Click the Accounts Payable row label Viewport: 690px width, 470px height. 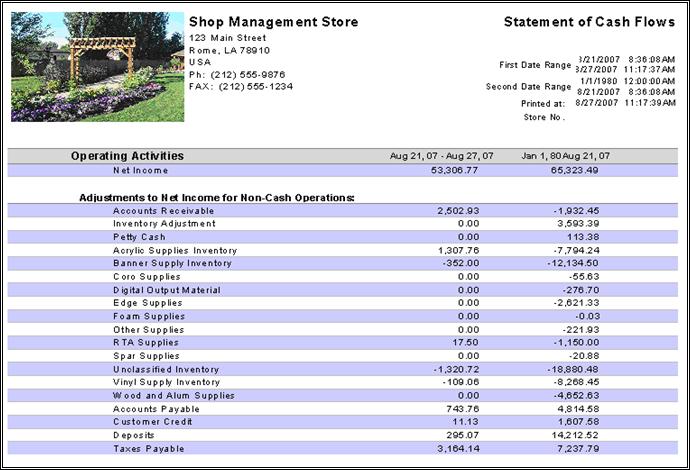pyautogui.click(x=156, y=409)
